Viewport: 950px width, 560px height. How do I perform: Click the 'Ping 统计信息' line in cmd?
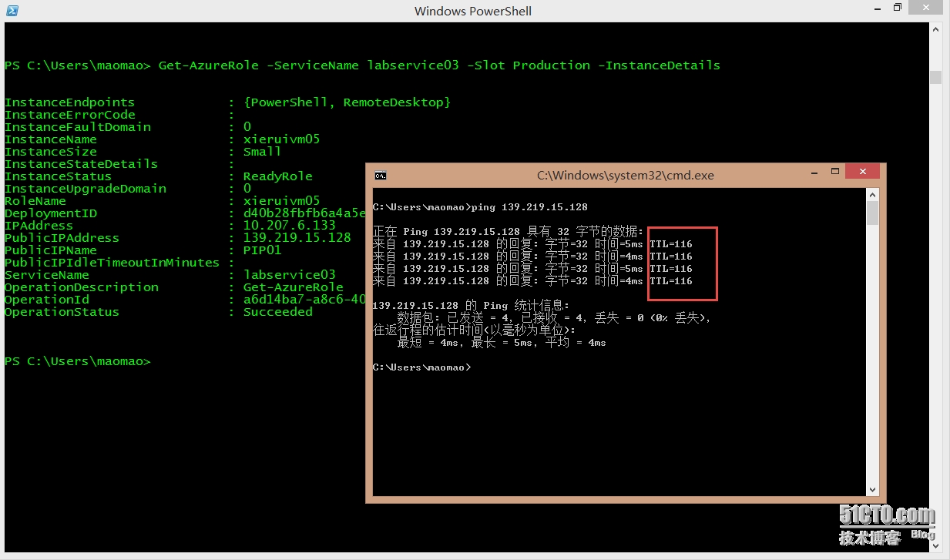[x=471, y=306]
